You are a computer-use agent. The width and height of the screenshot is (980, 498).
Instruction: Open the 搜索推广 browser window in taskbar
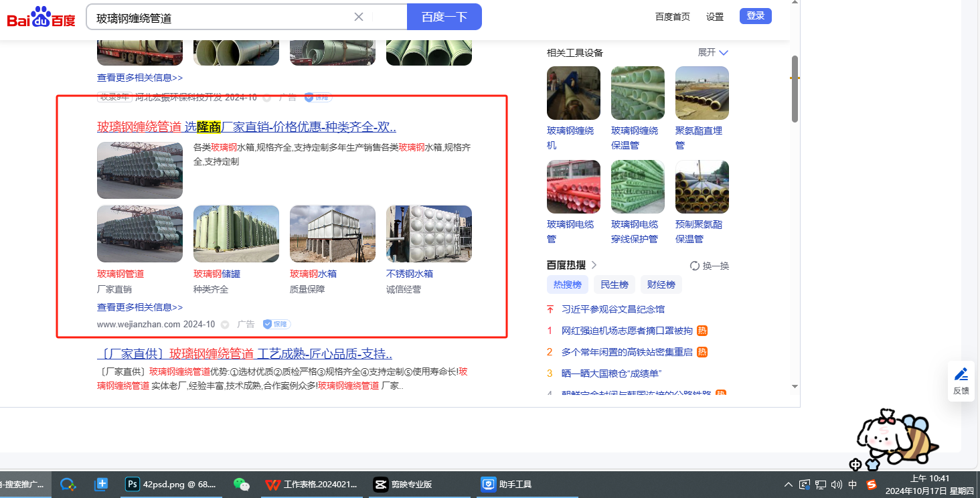[24, 484]
